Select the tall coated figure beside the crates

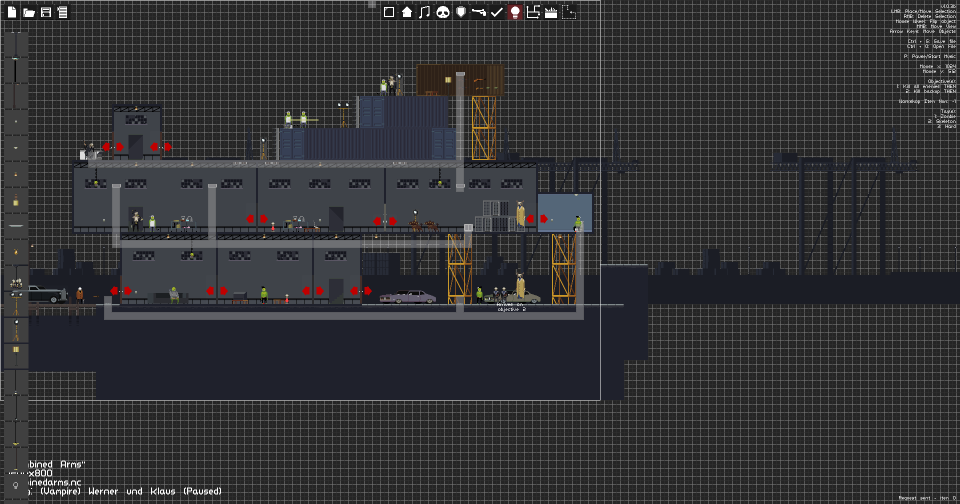click(x=520, y=214)
